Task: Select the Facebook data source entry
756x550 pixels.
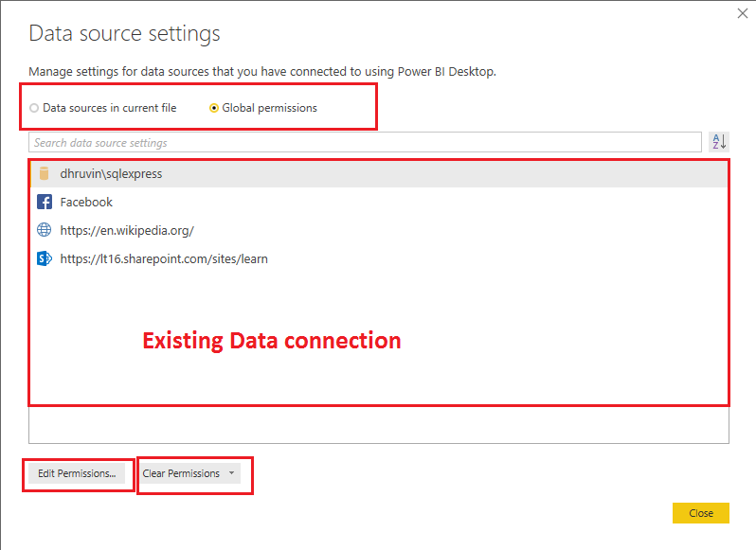Action: click(86, 202)
